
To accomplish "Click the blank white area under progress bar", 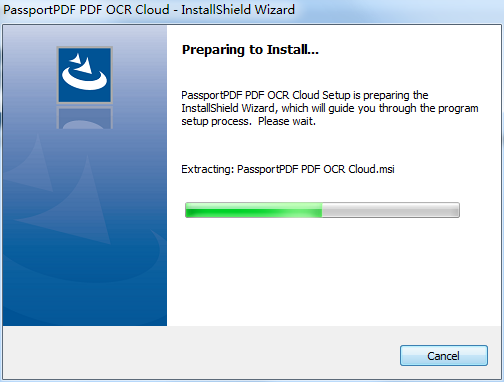I will (333, 270).
